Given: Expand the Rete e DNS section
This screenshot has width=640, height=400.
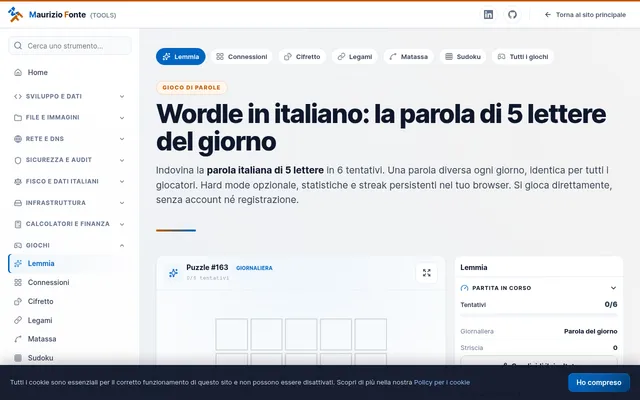Looking at the screenshot, I should pyautogui.click(x=70, y=139).
